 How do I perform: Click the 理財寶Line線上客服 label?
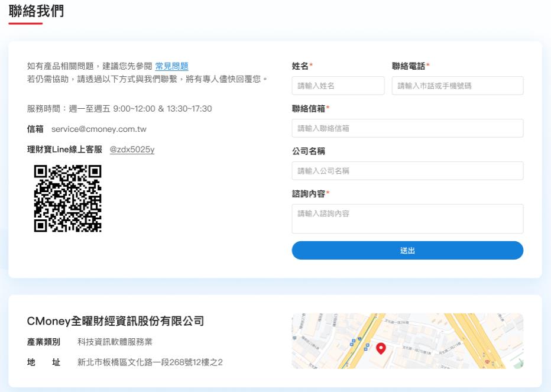pos(64,150)
